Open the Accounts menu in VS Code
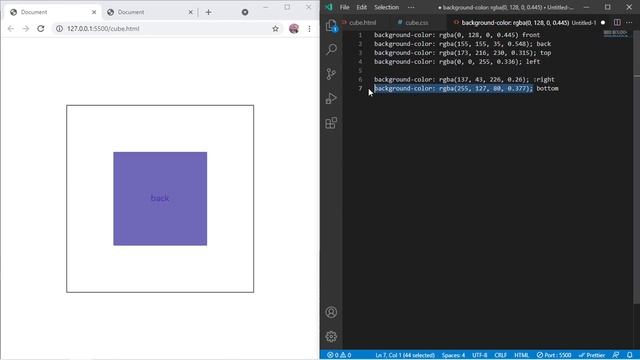This screenshot has height=360, width=640. (x=331, y=312)
